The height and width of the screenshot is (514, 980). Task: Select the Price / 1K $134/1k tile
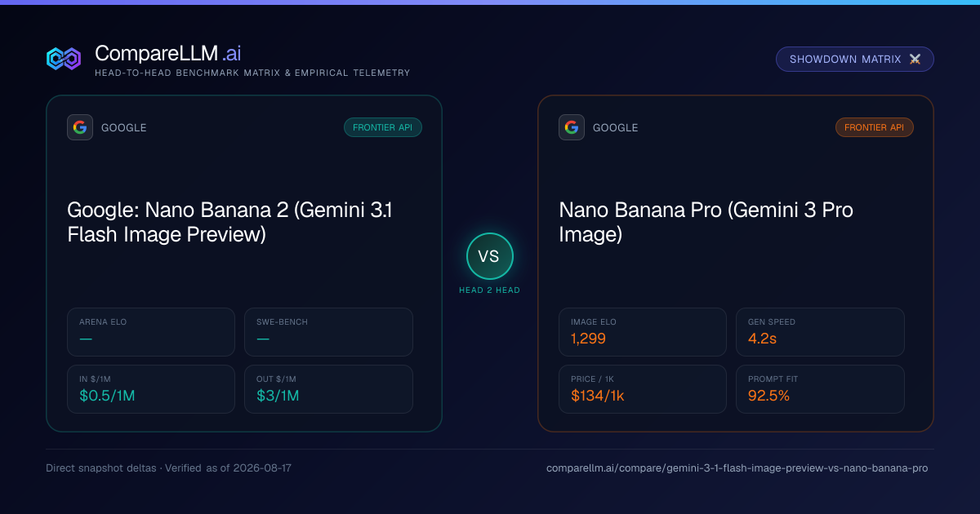coord(643,389)
